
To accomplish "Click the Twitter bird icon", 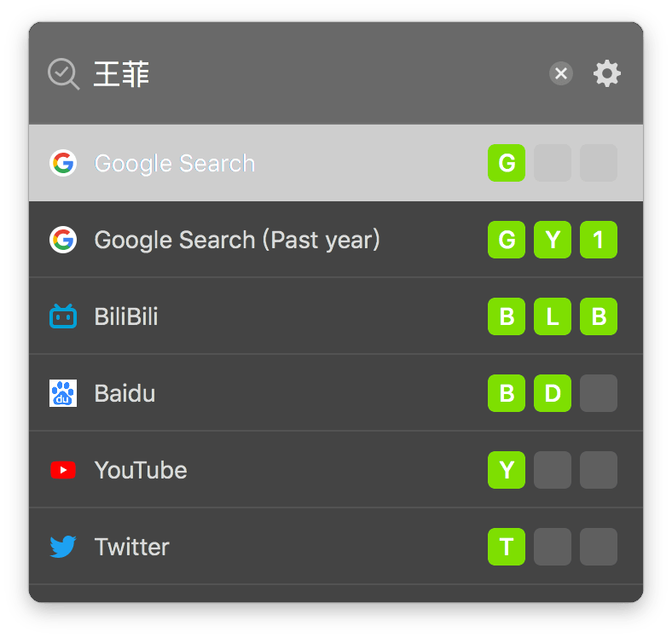I will pyautogui.click(x=63, y=547).
